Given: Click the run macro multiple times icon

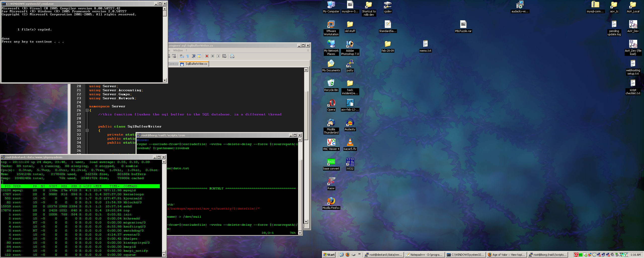Looking at the screenshot, I should click(224, 56).
